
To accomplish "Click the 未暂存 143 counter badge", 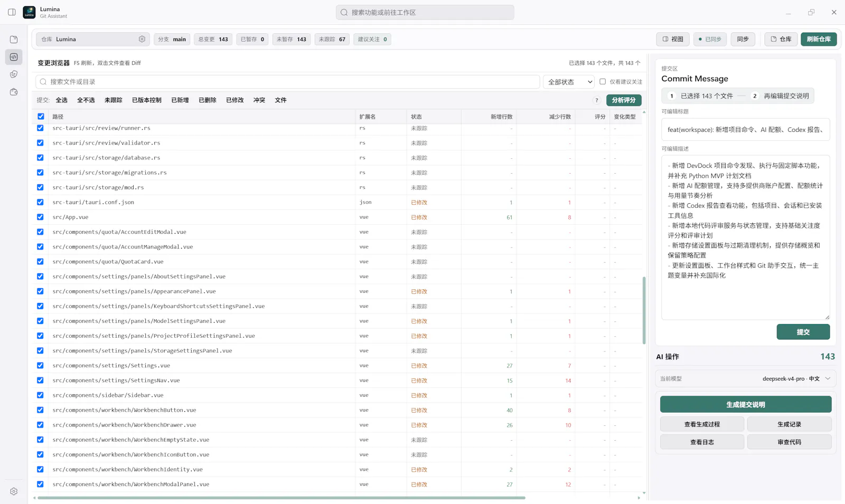I will pyautogui.click(x=292, y=39).
